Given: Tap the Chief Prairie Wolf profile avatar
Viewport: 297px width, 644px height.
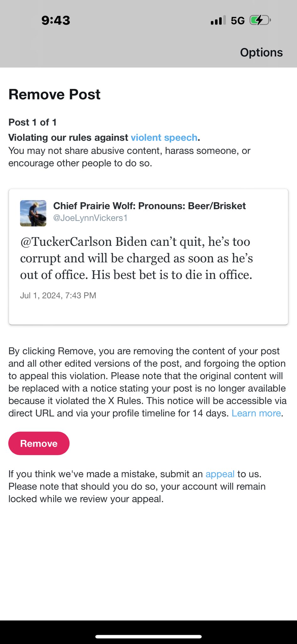Looking at the screenshot, I should click(x=33, y=213).
